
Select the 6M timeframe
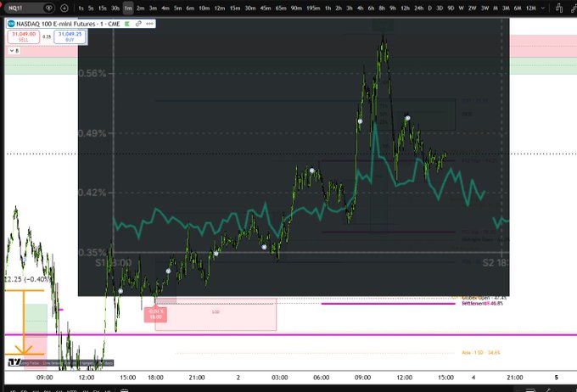tap(518, 8)
